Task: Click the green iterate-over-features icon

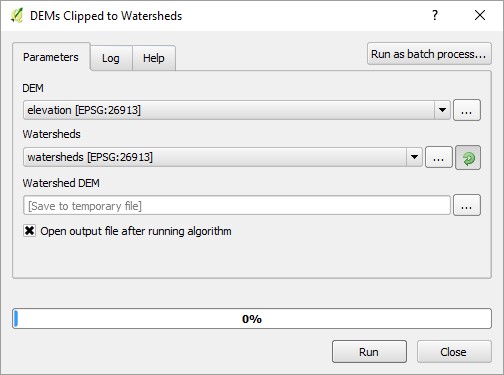Action: 468,158
